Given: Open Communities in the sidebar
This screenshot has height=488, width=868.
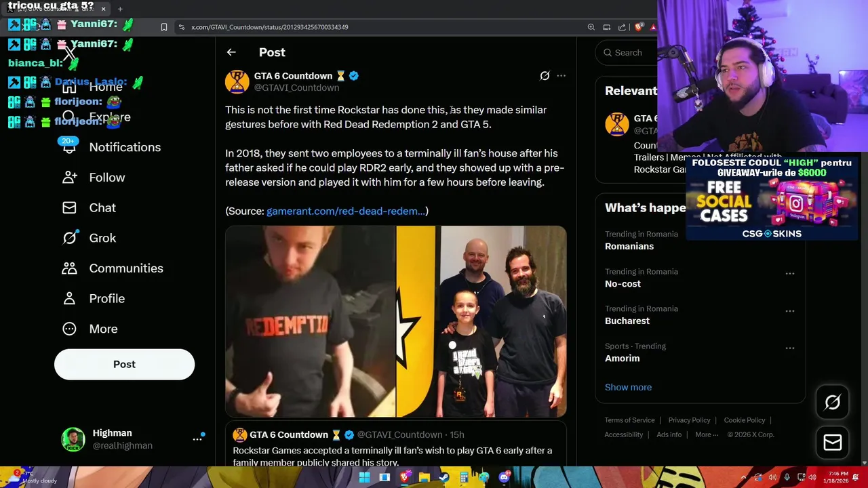Looking at the screenshot, I should pyautogui.click(x=126, y=268).
